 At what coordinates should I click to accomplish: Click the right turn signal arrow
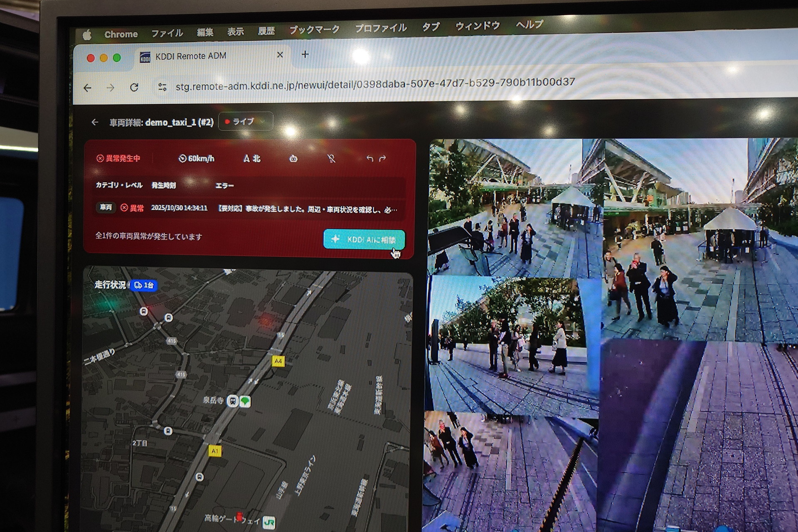(x=383, y=158)
